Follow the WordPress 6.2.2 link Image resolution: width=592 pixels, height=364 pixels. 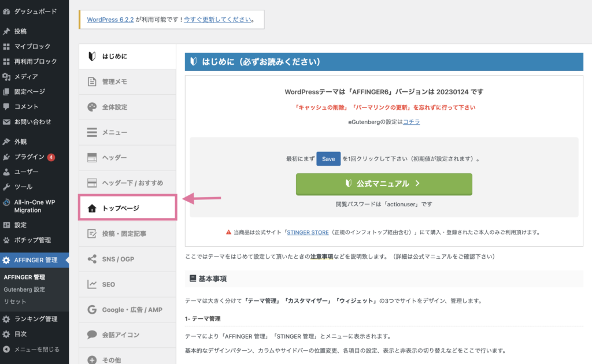tap(110, 20)
